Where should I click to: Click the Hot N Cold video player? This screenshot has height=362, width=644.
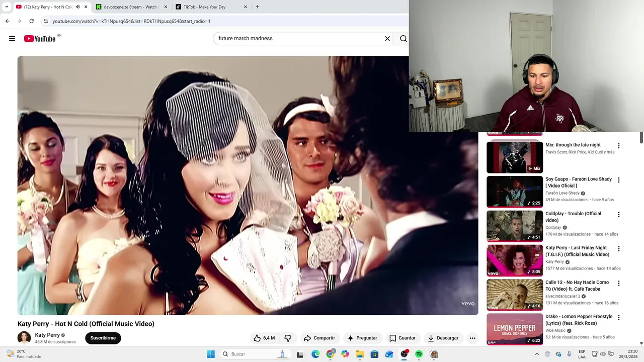tap(248, 186)
